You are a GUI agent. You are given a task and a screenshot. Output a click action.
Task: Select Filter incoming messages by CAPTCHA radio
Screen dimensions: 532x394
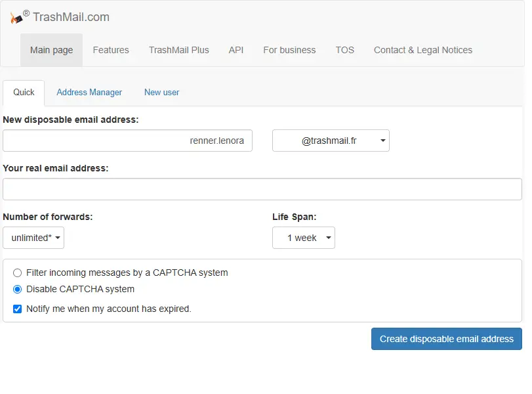(x=17, y=273)
